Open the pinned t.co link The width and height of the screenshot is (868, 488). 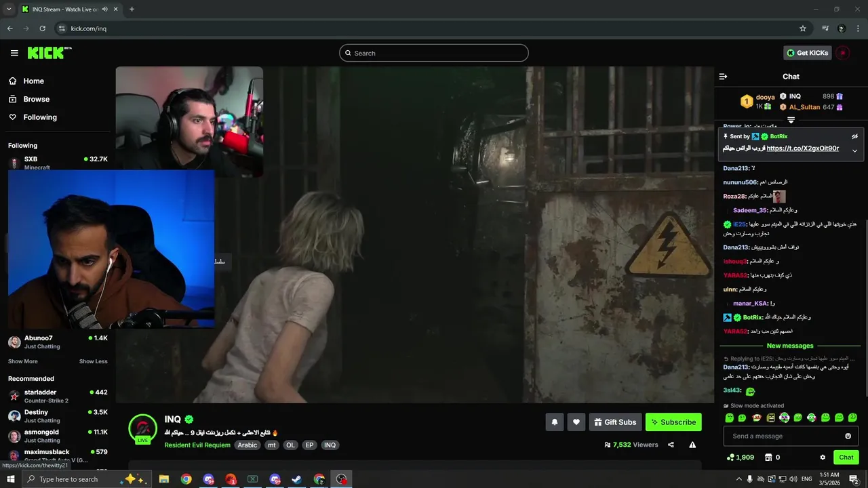click(x=802, y=148)
